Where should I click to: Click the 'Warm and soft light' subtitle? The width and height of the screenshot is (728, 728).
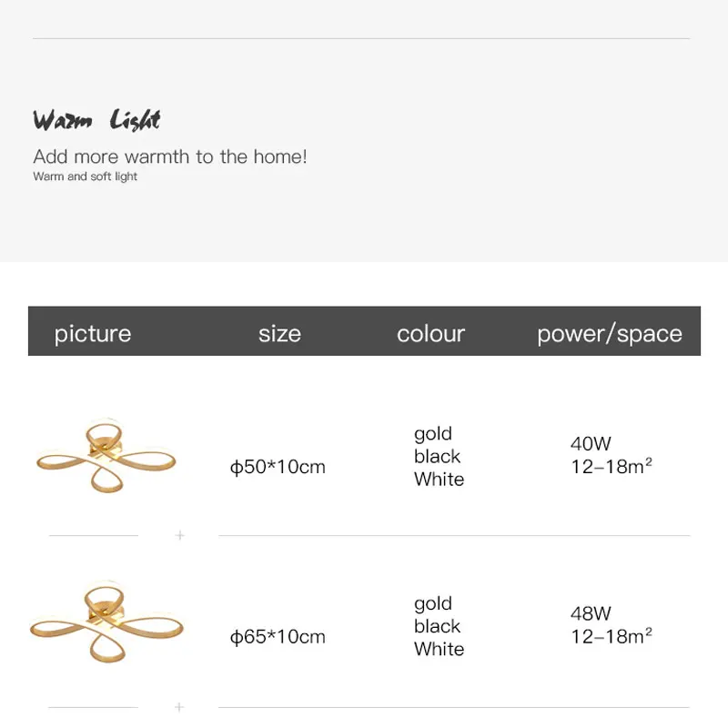point(86,177)
